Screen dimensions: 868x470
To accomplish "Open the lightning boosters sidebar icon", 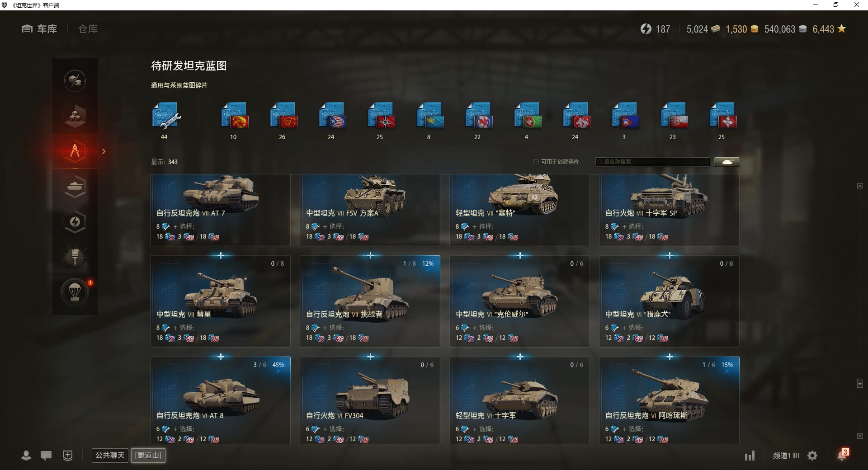I will [75, 222].
